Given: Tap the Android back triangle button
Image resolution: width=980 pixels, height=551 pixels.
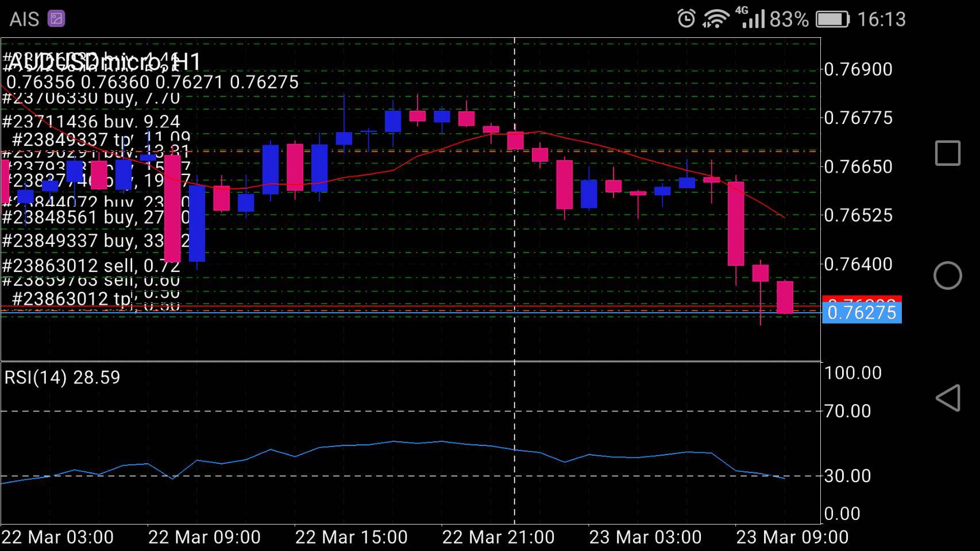Looking at the screenshot, I should 948,398.
